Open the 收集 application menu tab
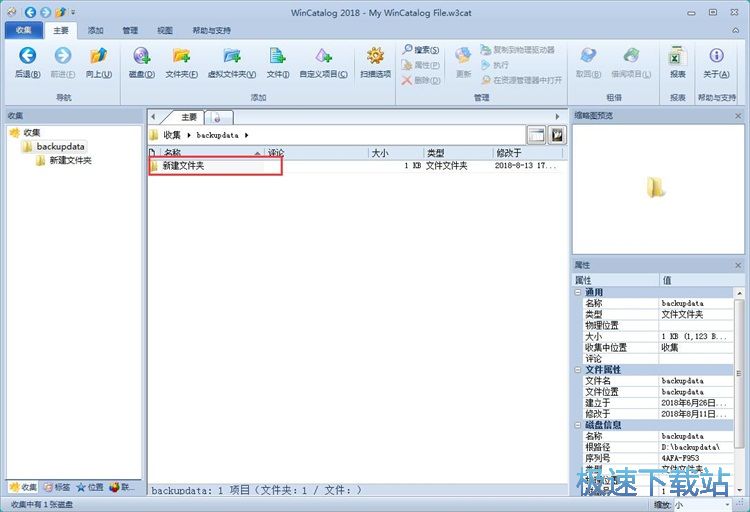 [x=23, y=30]
